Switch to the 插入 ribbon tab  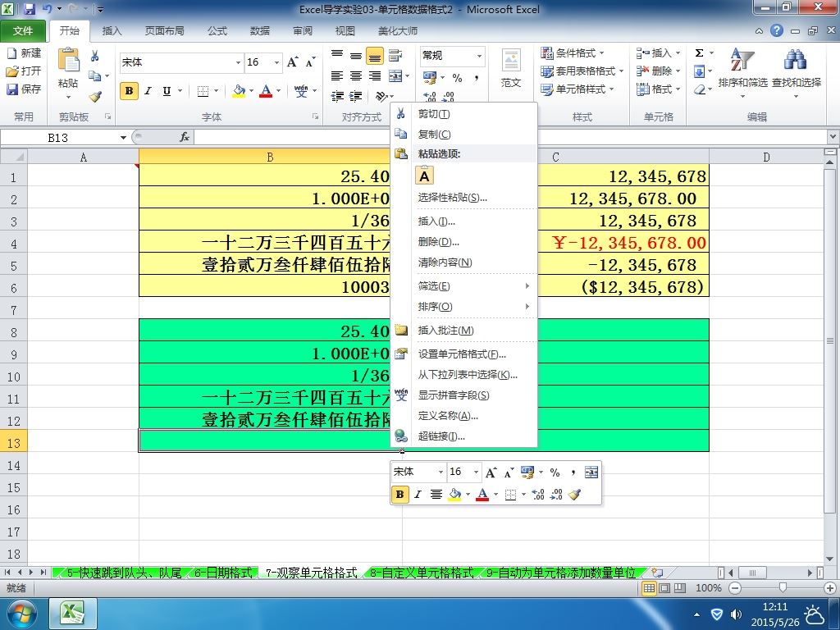pos(112,31)
